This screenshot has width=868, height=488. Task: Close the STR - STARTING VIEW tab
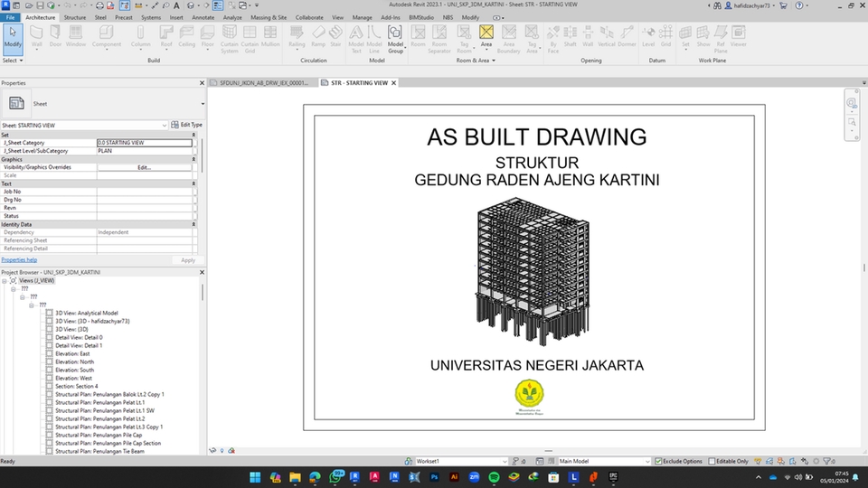tap(393, 82)
